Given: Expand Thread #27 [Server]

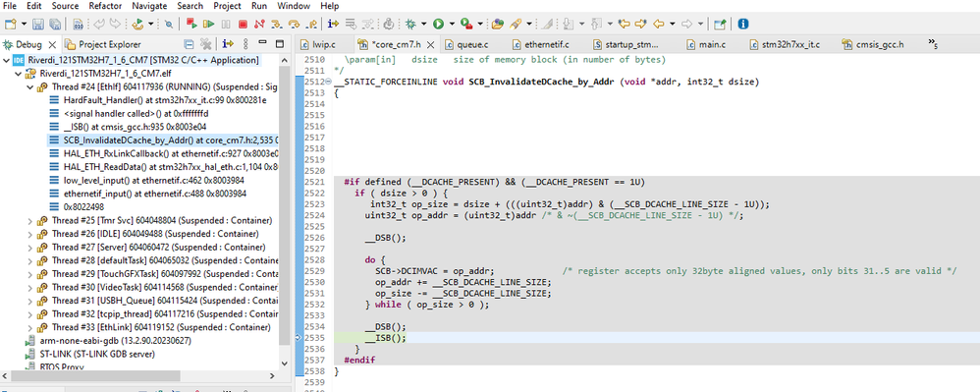Looking at the screenshot, I should [30, 247].
